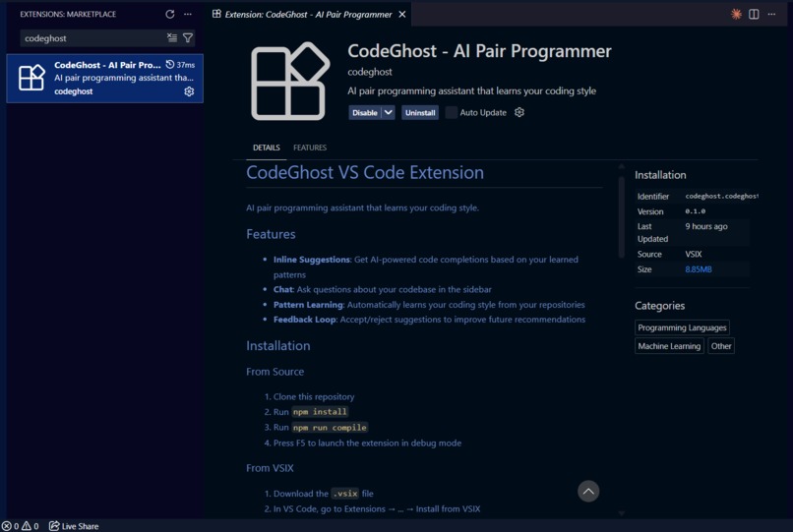Close the CodeGhost extension tab
Screen dimensions: 793x532
[402, 14]
